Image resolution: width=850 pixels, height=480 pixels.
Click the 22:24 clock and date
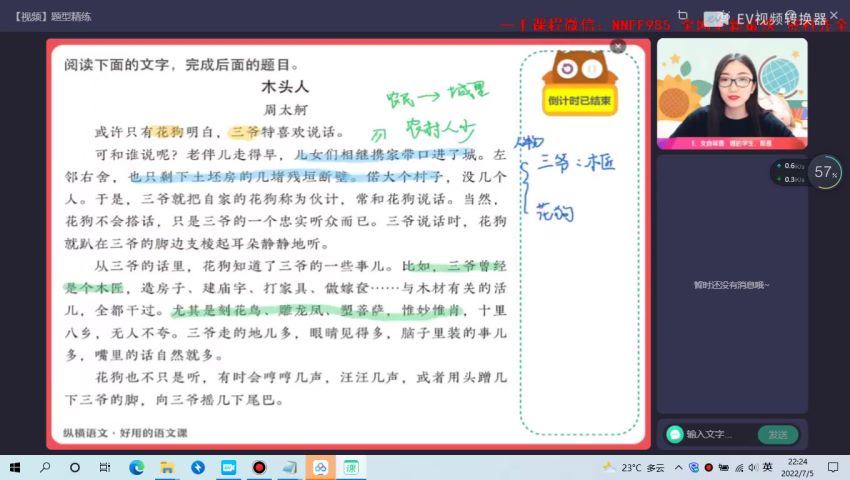click(x=797, y=468)
